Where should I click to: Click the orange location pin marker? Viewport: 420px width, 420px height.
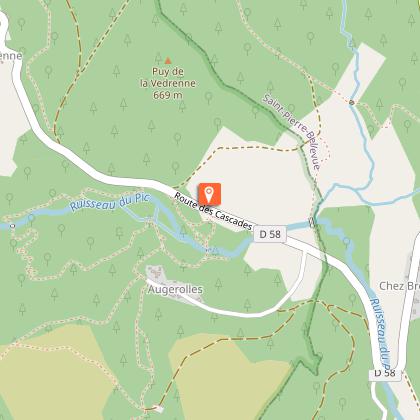point(209,194)
